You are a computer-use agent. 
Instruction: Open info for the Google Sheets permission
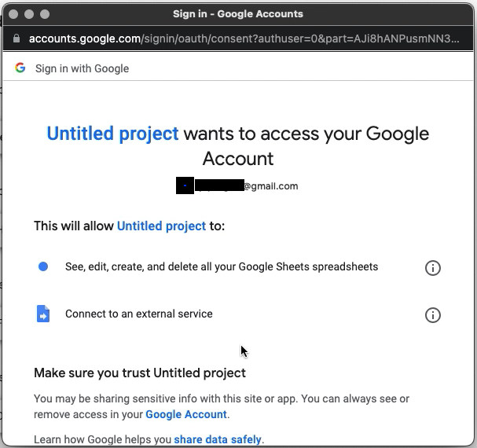coord(432,268)
